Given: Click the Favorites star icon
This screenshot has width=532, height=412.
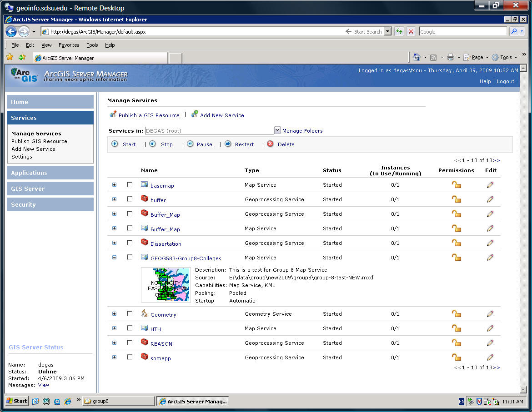Looking at the screenshot, I should (10, 57).
